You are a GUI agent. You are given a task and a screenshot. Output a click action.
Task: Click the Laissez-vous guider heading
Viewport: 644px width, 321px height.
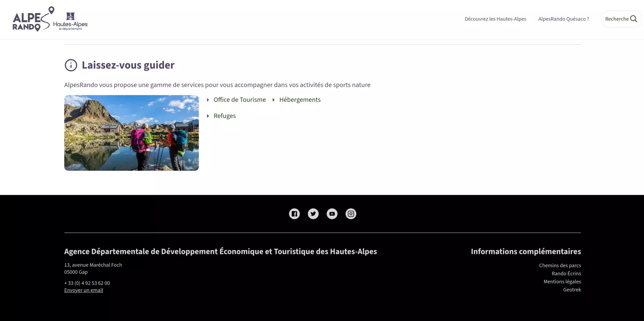(x=128, y=65)
